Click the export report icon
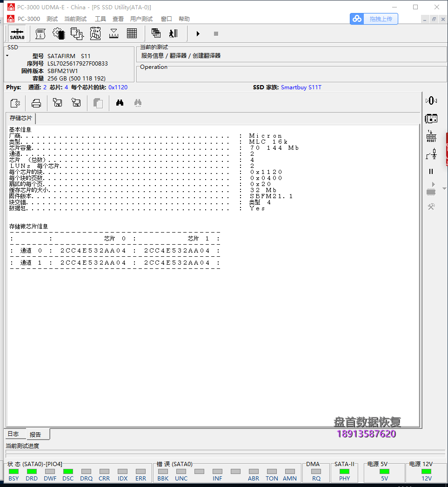This screenshot has width=448, height=487. 15,103
